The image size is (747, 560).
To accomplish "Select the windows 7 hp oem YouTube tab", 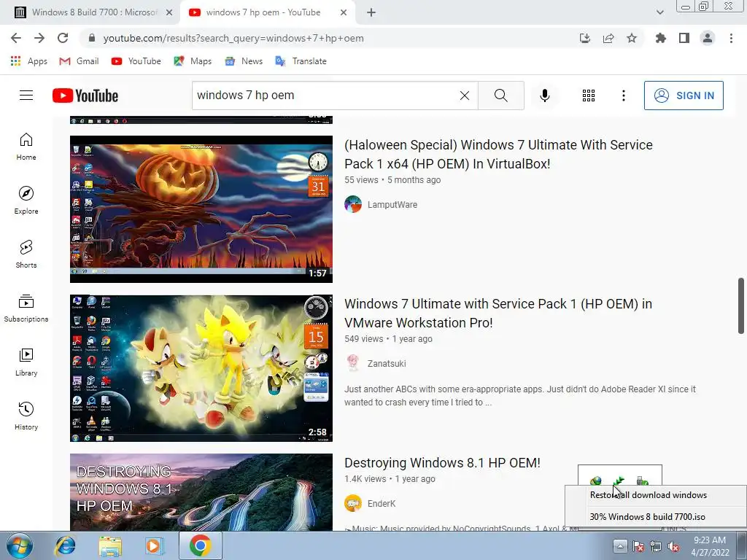I will click(263, 12).
